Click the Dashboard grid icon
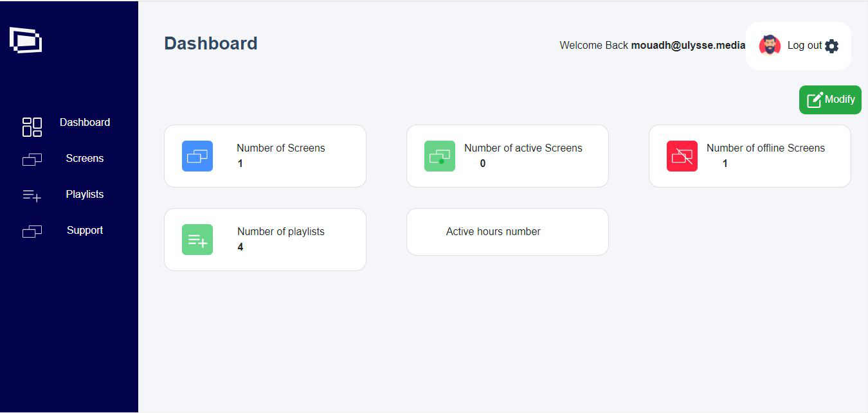Viewport: 868px width, 413px height. pos(32,127)
